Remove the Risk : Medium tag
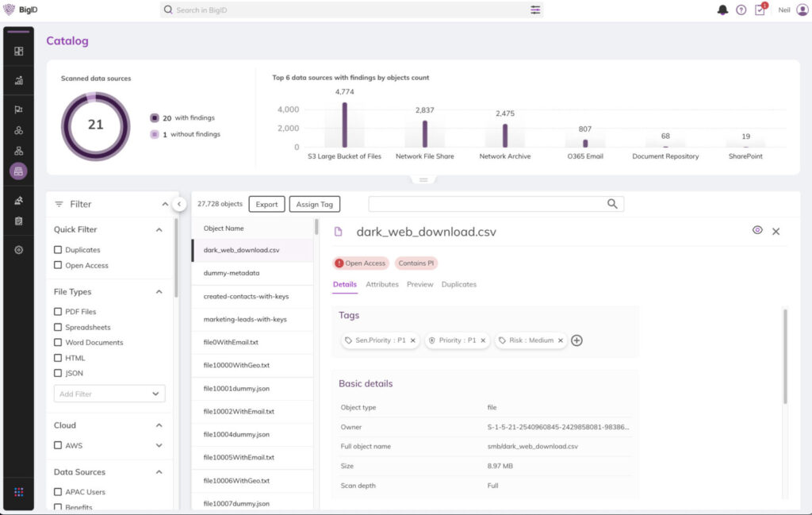Viewport: 812px width, 515px height. pyautogui.click(x=561, y=340)
